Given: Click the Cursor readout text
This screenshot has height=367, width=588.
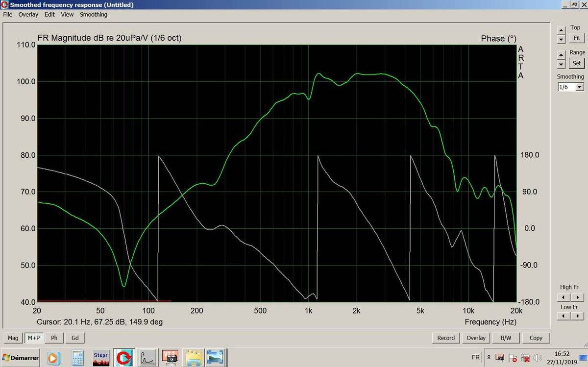Looking at the screenshot, I should pyautogui.click(x=99, y=322).
